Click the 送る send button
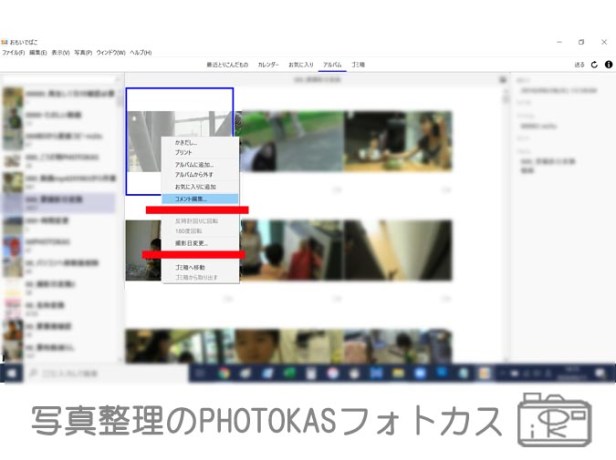 [x=579, y=65]
